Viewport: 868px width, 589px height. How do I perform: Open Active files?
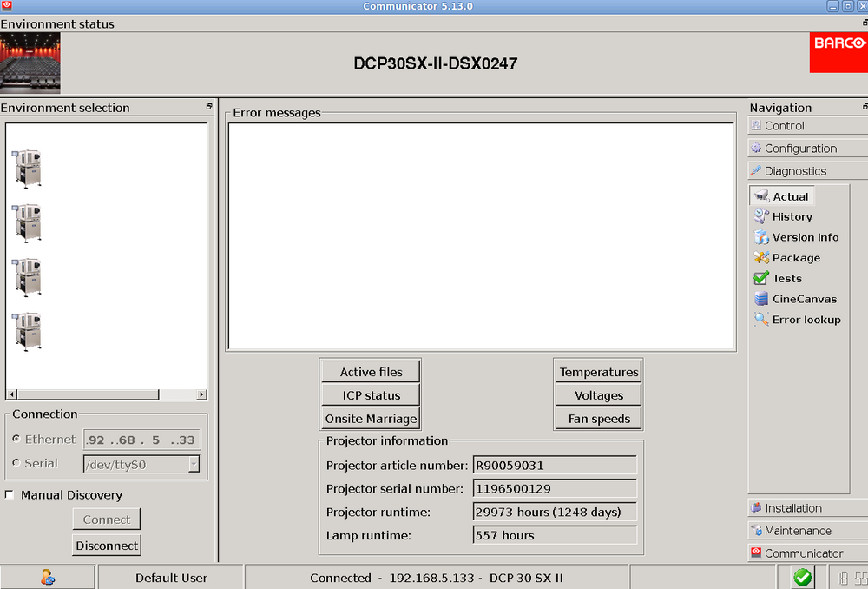pyautogui.click(x=371, y=372)
